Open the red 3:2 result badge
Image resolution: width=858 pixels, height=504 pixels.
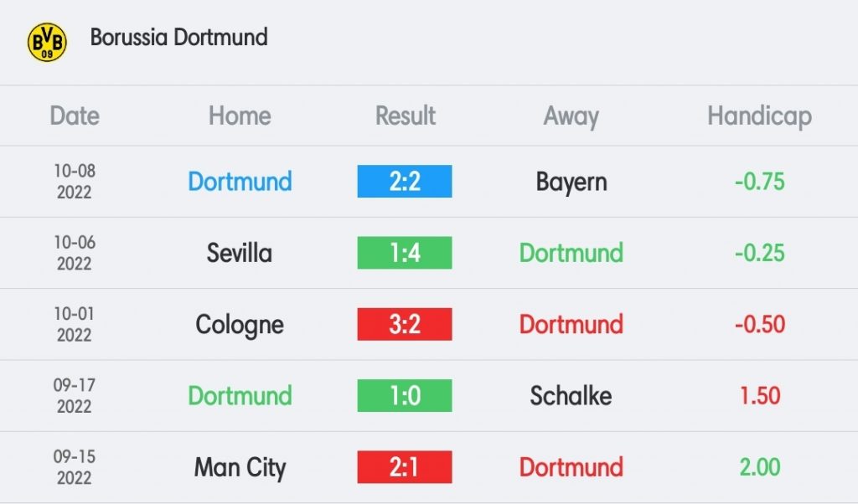[x=405, y=324]
